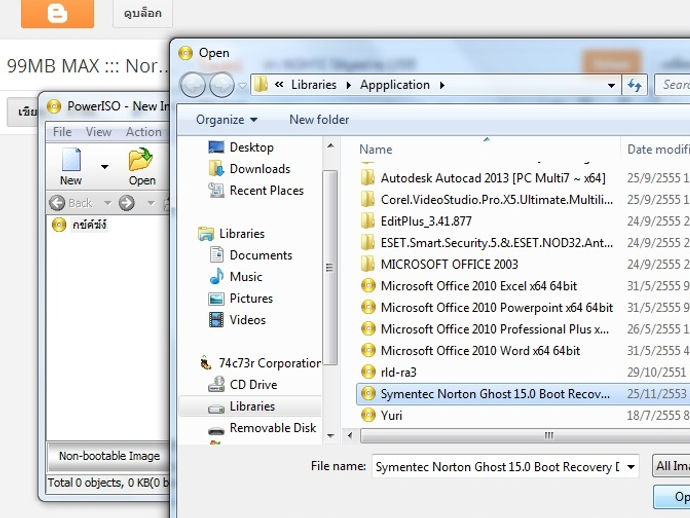Select the rld-ra3 disc image file

click(x=388, y=372)
